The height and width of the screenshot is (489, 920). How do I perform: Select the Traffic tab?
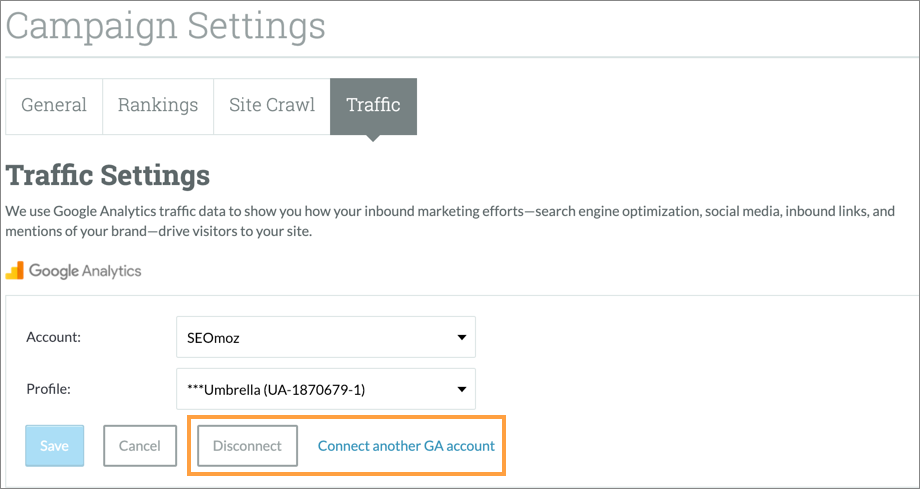tap(373, 105)
